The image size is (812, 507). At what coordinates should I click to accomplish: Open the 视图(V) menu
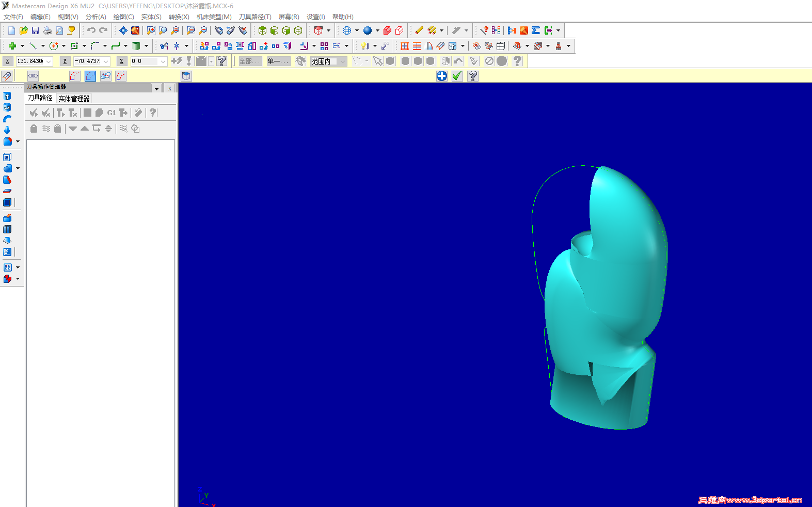pyautogui.click(x=68, y=17)
